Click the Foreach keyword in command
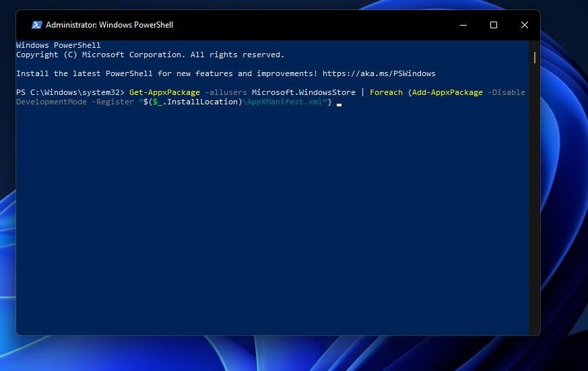The image size is (588, 371). (x=386, y=92)
